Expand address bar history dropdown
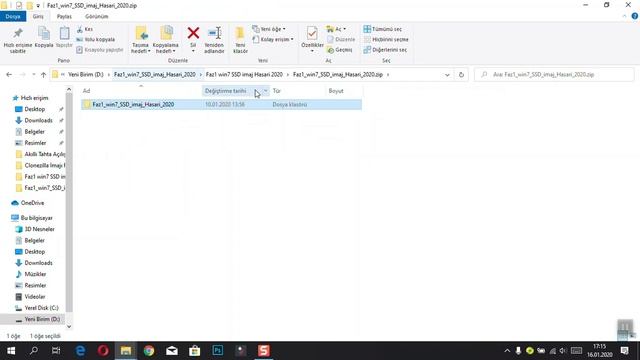 (447, 75)
